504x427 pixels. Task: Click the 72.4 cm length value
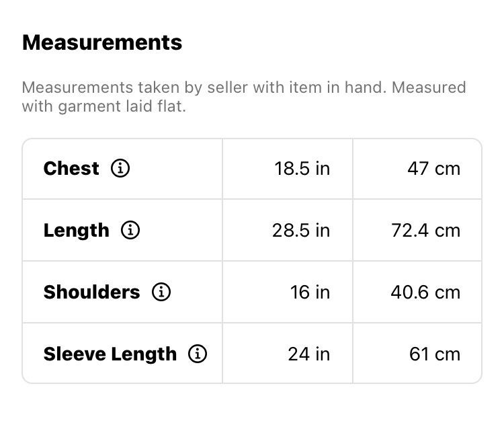(425, 231)
